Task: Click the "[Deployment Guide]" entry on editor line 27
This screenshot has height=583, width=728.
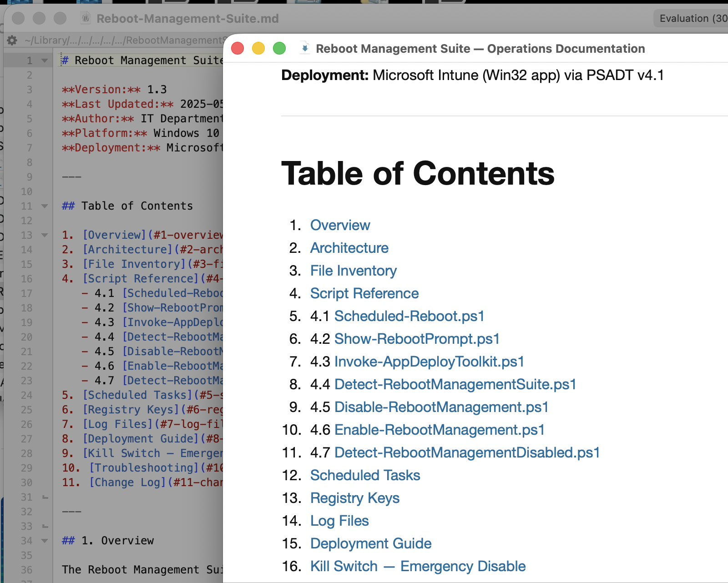Action: [141, 439]
